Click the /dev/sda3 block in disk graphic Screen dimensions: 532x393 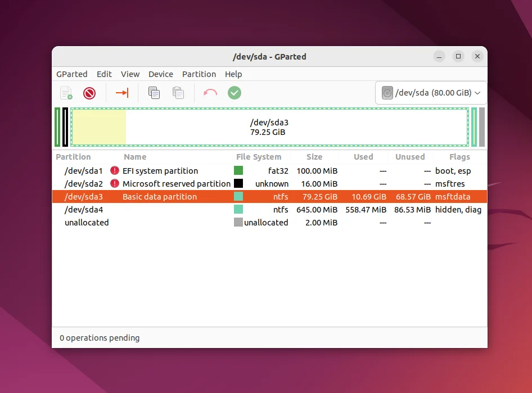pos(270,127)
